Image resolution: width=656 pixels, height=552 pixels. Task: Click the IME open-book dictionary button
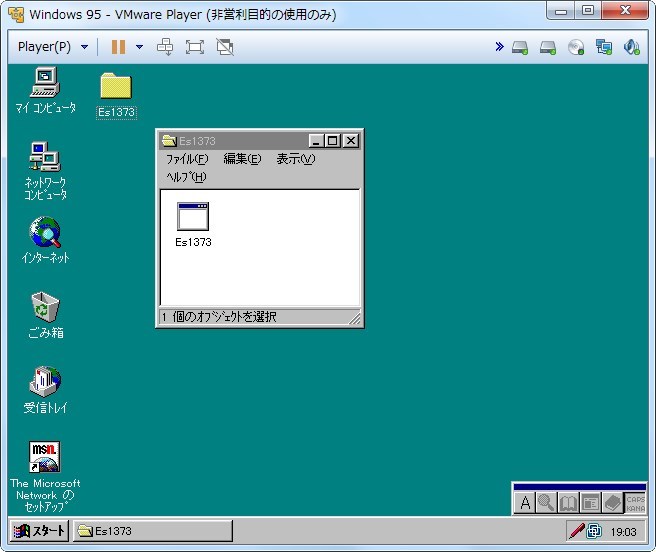[x=568, y=503]
